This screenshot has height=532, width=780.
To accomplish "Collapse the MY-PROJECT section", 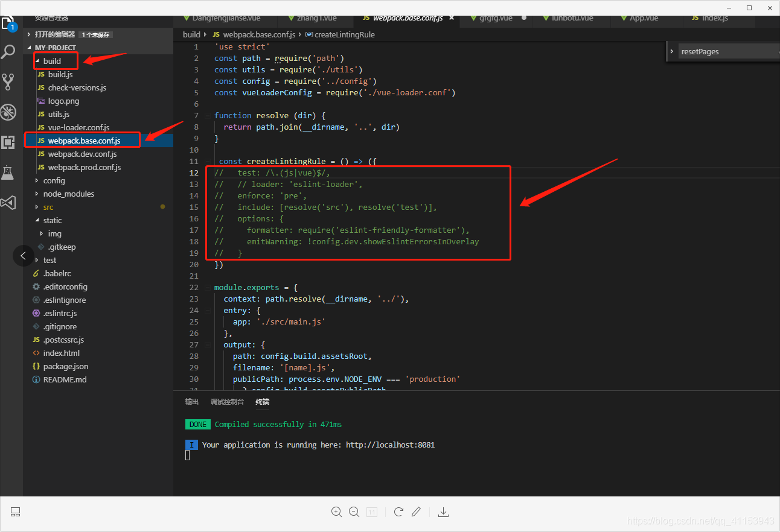I will [28, 47].
